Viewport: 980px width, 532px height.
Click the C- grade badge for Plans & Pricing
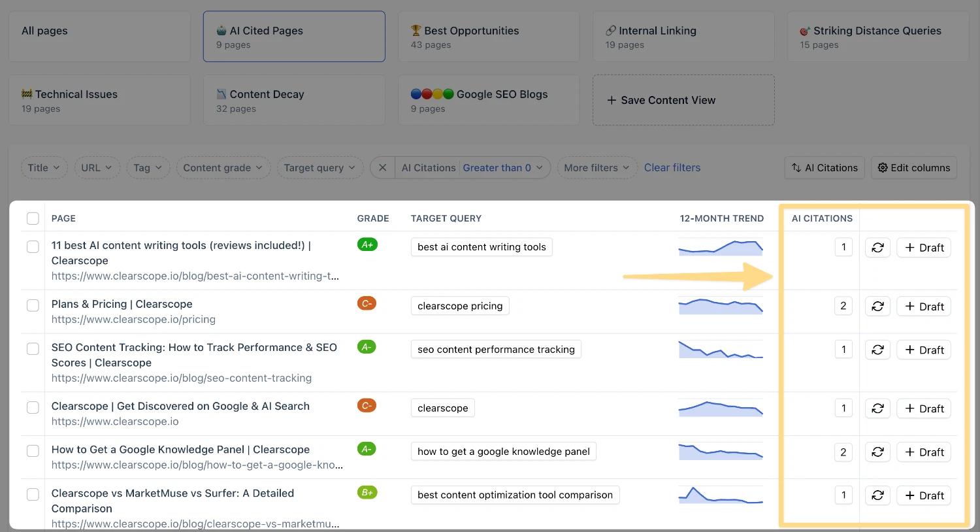click(x=367, y=303)
